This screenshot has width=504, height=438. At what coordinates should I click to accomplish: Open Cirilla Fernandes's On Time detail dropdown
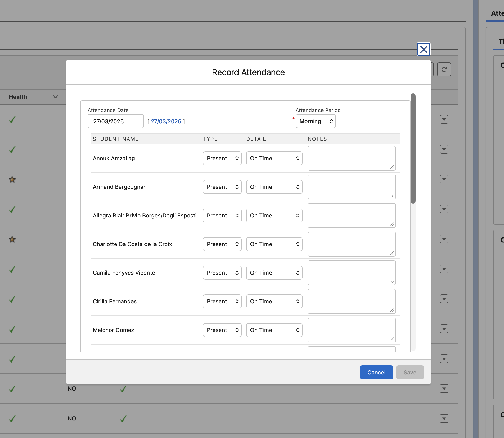[274, 301]
